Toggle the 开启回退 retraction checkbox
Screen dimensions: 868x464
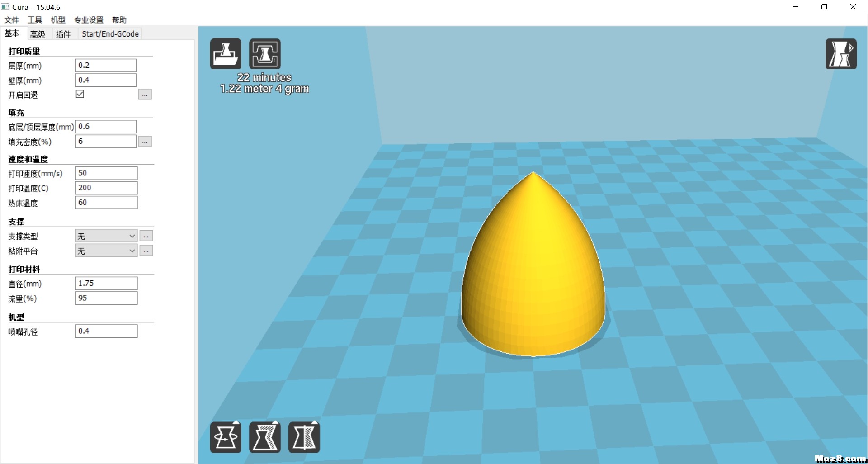point(80,94)
